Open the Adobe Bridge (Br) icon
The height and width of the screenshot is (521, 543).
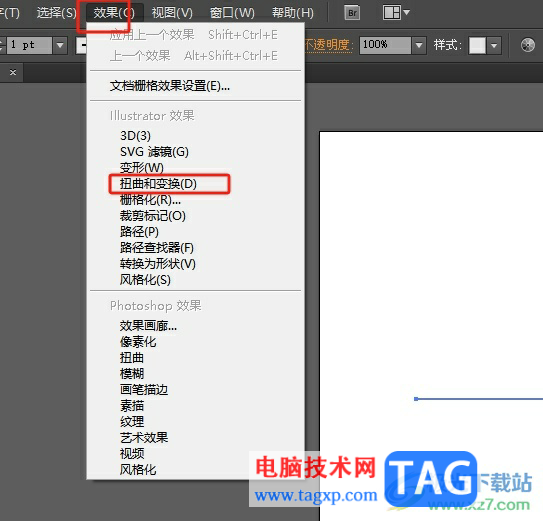click(x=352, y=13)
